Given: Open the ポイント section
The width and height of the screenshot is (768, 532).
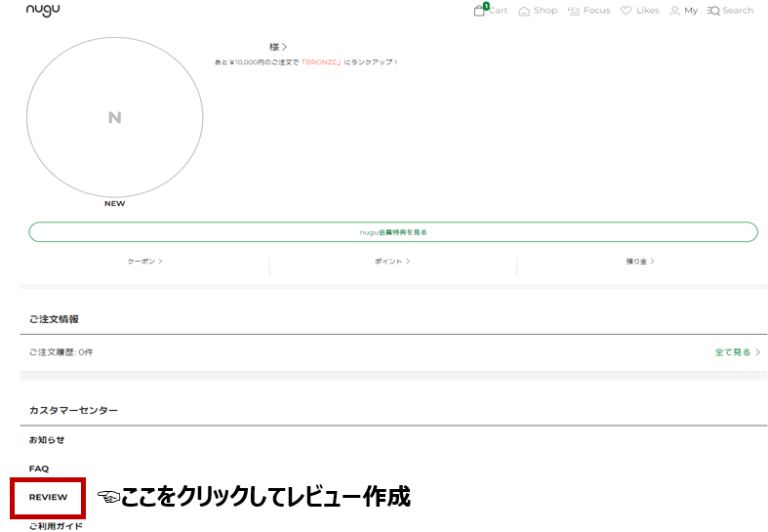Looking at the screenshot, I should click(x=392, y=262).
